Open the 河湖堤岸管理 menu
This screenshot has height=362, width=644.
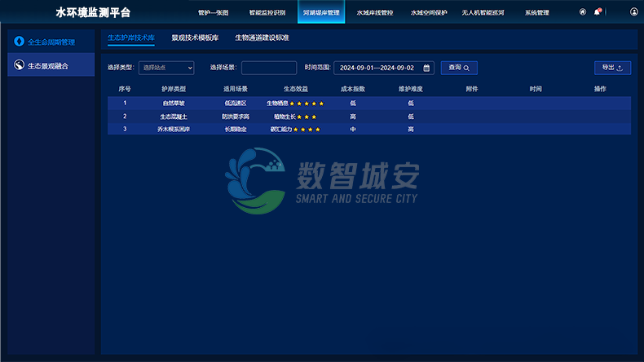click(321, 12)
